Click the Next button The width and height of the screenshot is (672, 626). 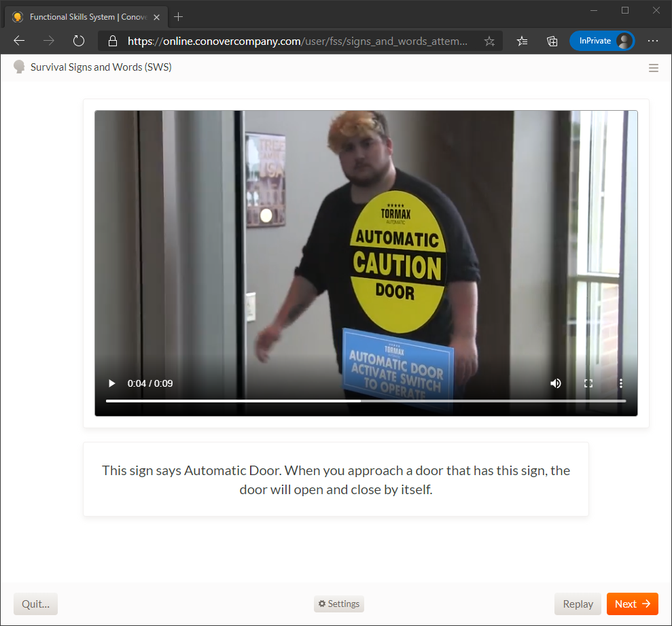tap(632, 604)
